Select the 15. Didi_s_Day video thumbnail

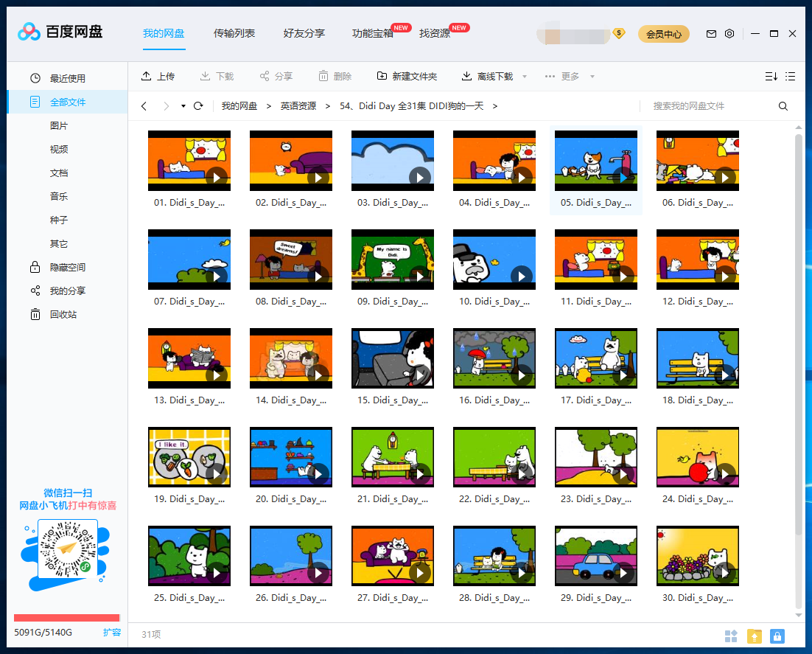coord(393,358)
